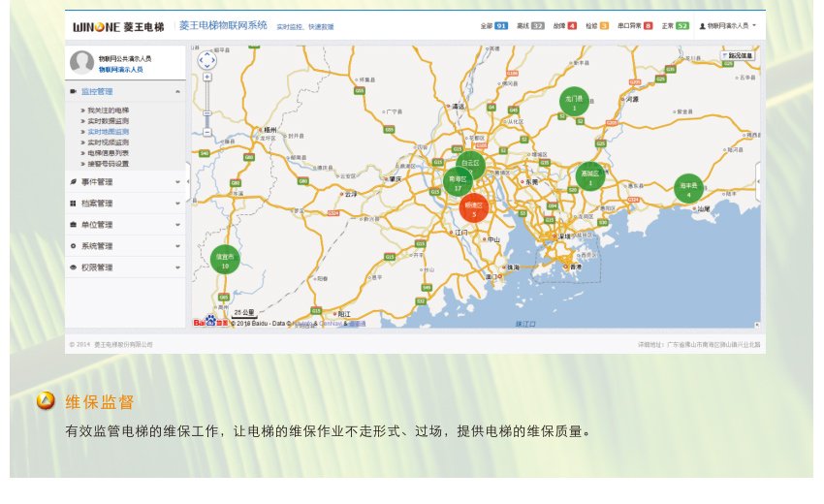Click the user avatar in sidebar

(x=82, y=62)
